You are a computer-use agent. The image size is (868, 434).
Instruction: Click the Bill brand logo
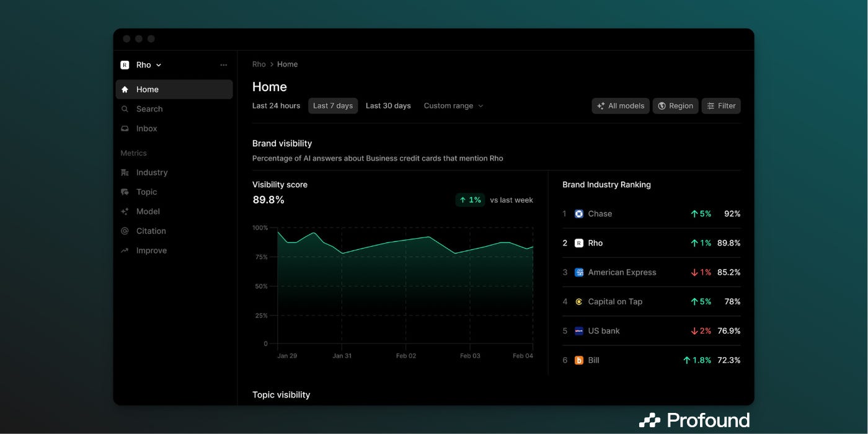tap(579, 360)
